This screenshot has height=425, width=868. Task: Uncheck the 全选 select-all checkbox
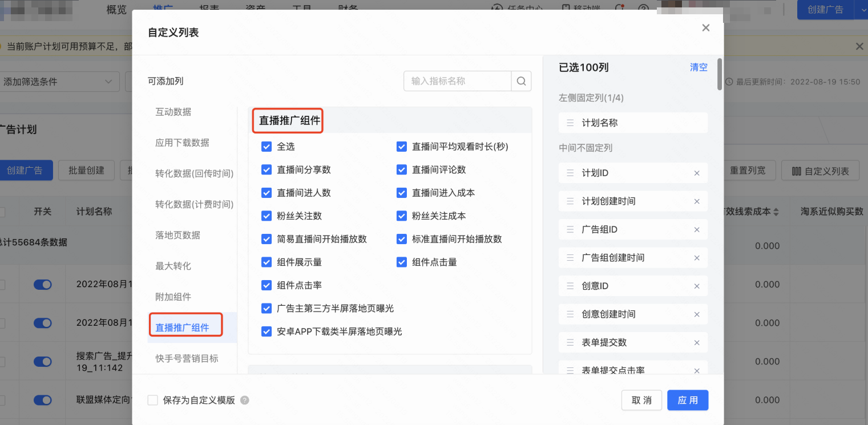pyautogui.click(x=267, y=147)
